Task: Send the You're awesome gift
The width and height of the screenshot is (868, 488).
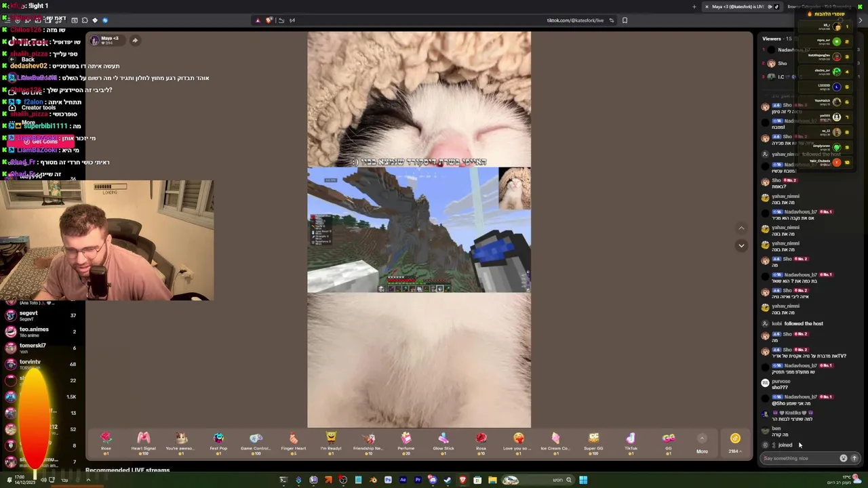Action: tap(180, 442)
